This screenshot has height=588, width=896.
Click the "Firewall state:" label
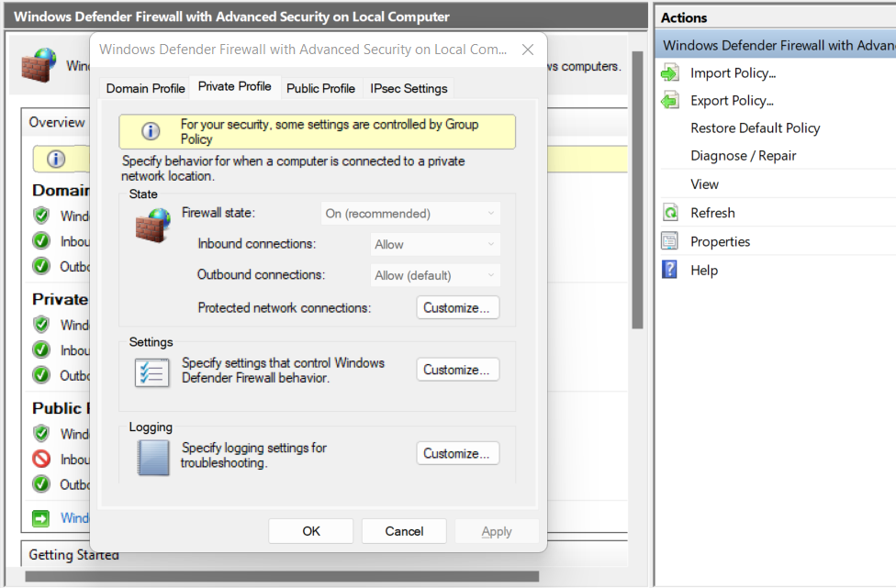point(218,213)
